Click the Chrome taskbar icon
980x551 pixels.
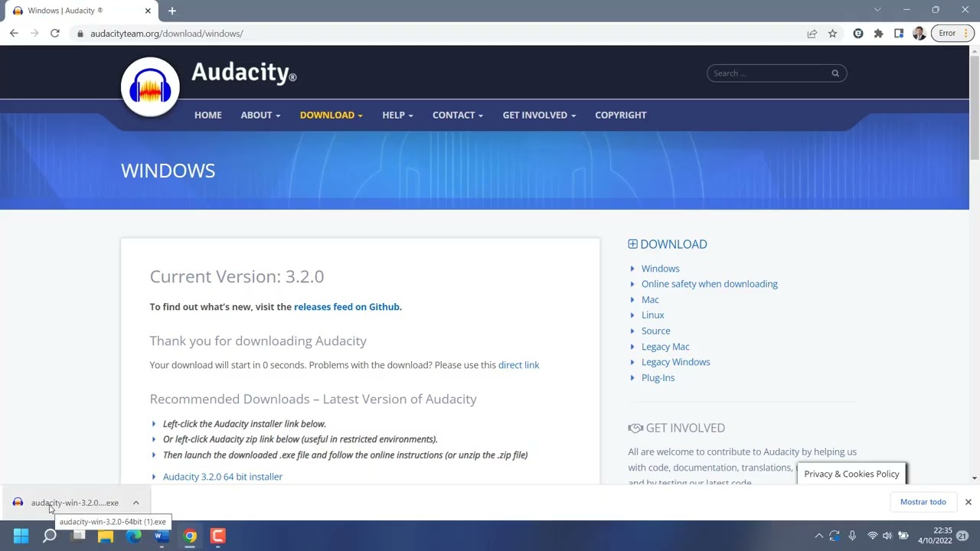[x=190, y=536]
